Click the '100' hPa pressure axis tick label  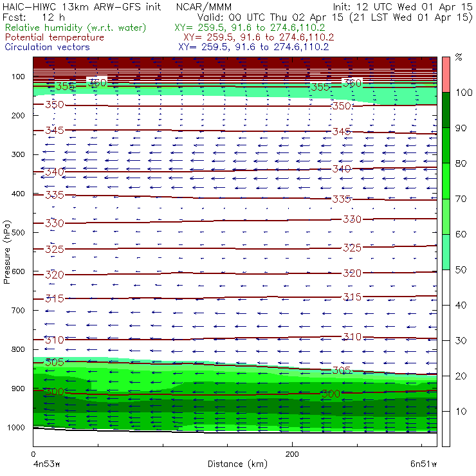tap(18, 77)
